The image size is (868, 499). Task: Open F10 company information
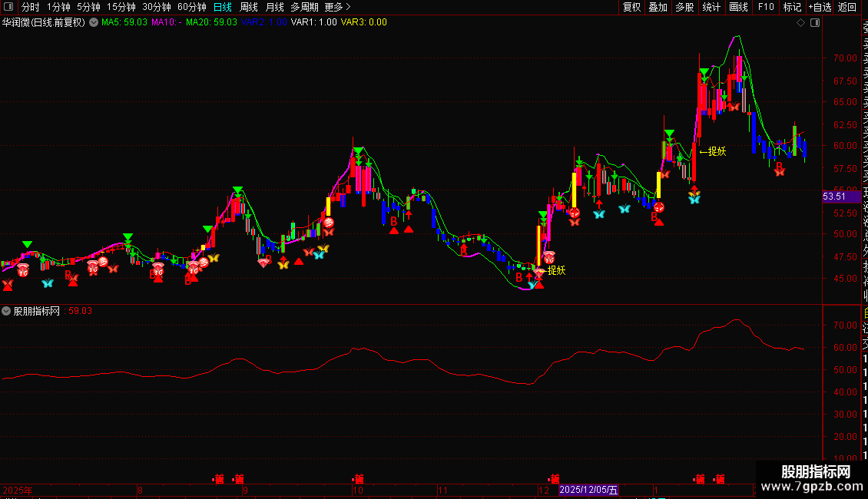point(765,7)
